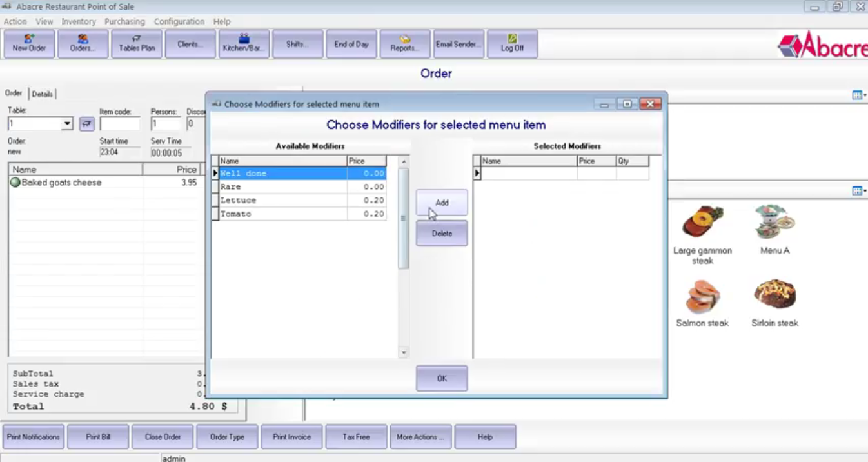Screen dimensions: 868x462
Task: Open the Orders list button
Action: click(x=83, y=44)
